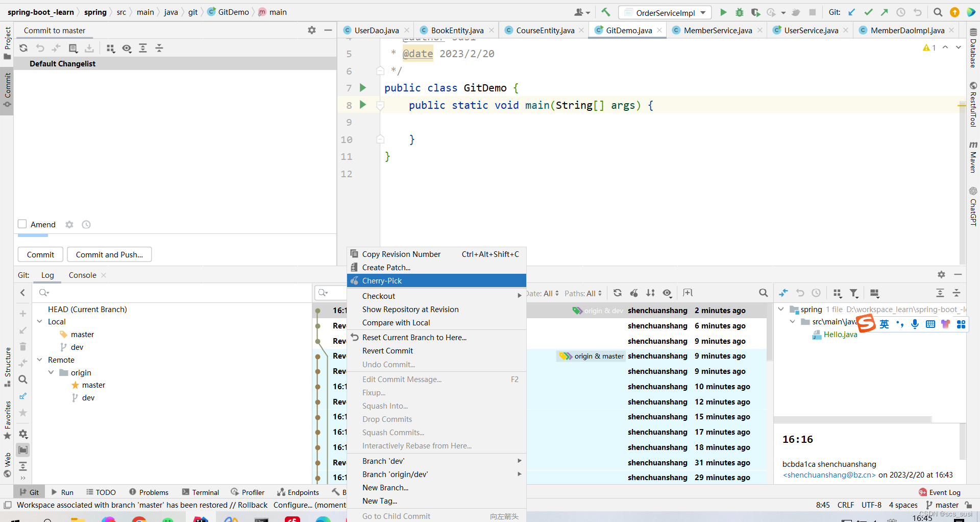Click the commit message history clock icon

[86, 225]
